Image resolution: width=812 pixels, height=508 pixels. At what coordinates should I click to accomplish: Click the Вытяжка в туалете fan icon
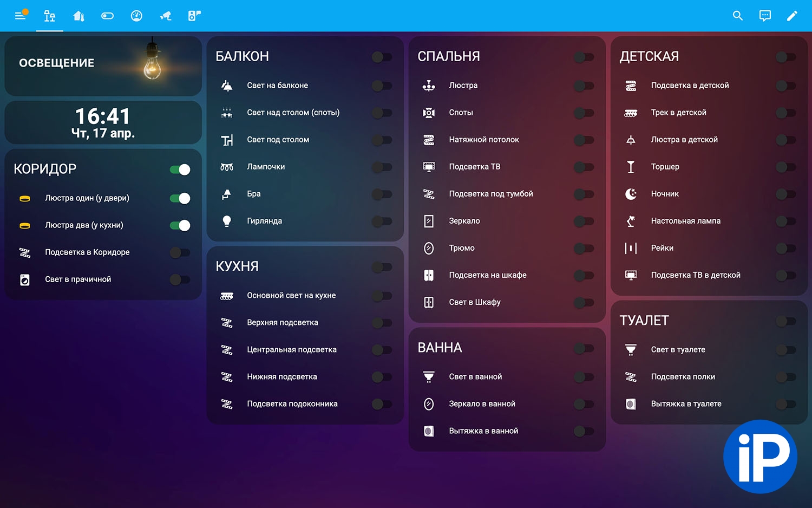click(x=631, y=404)
